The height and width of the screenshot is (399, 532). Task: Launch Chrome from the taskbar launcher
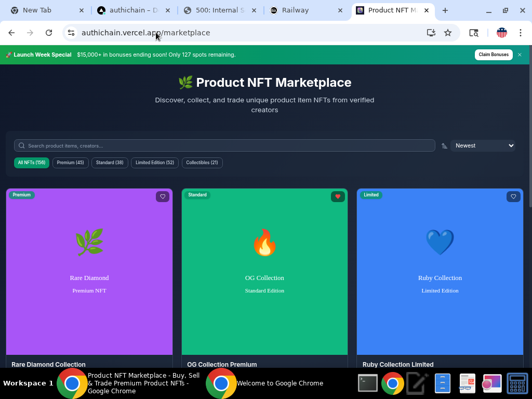[393, 383]
